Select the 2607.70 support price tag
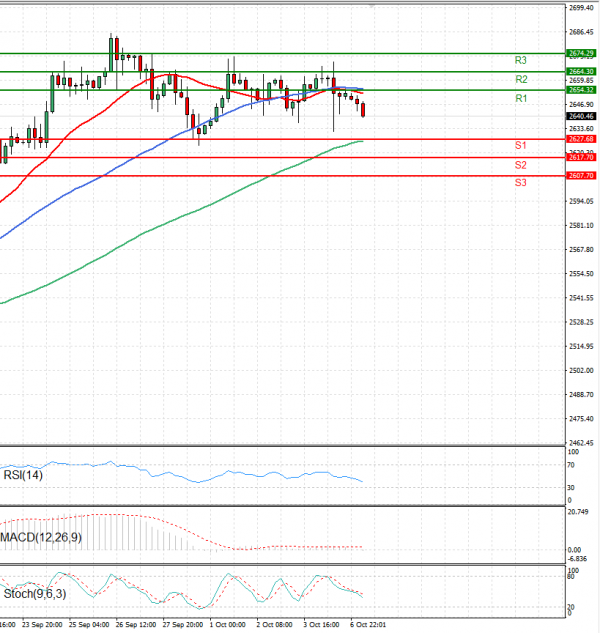600x633 pixels. (x=581, y=176)
